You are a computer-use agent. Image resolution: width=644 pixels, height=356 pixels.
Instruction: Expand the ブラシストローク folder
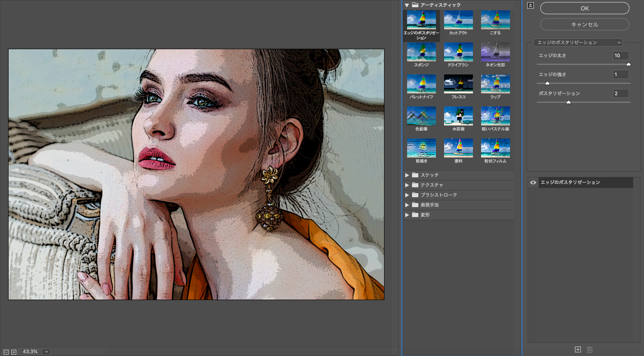[x=407, y=195]
